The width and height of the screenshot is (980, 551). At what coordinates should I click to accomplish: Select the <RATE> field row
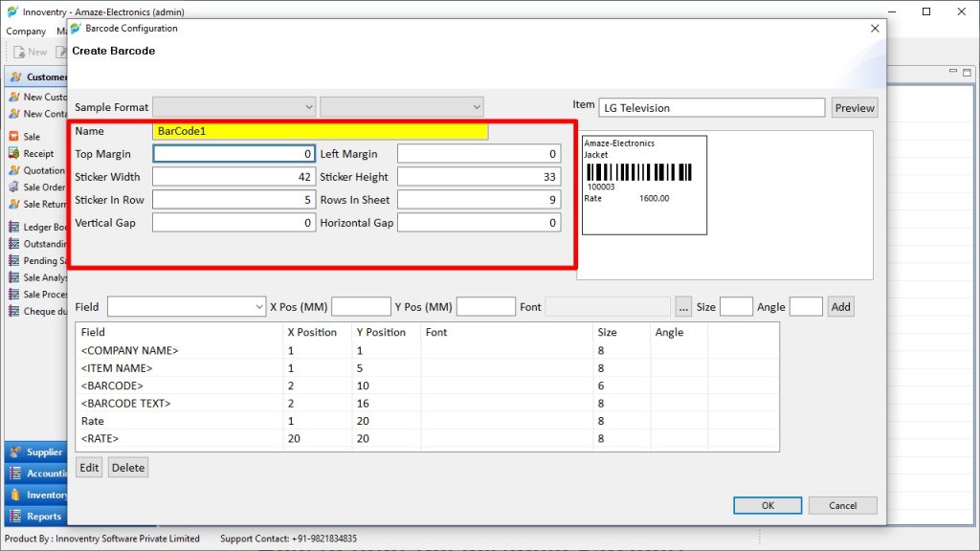(x=428, y=438)
